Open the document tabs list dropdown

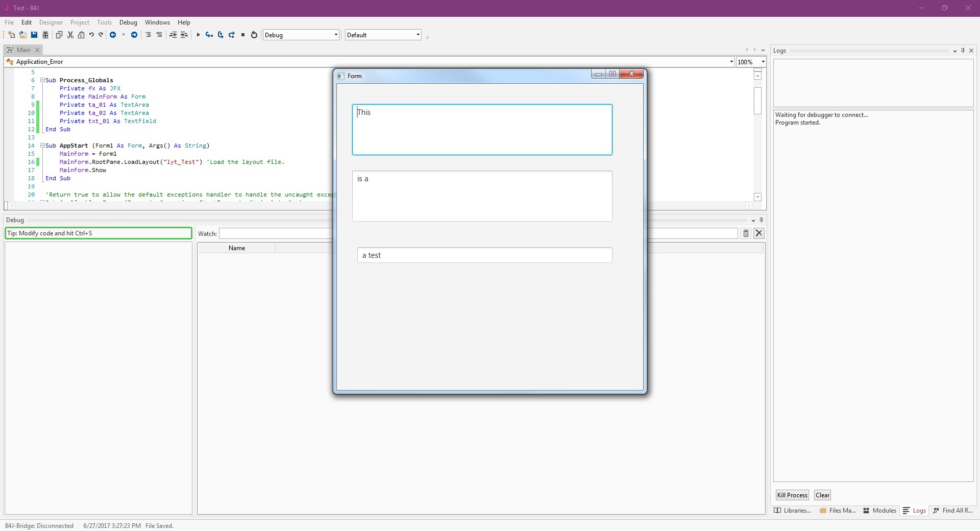click(763, 51)
